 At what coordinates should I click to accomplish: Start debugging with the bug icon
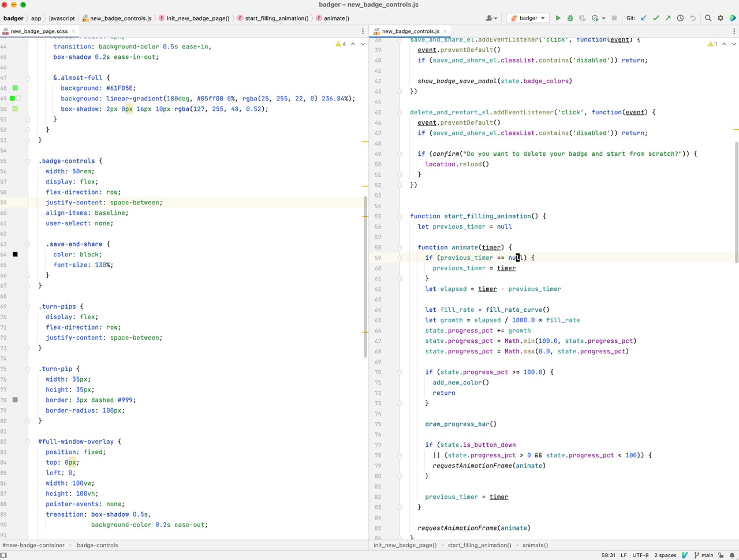point(570,18)
